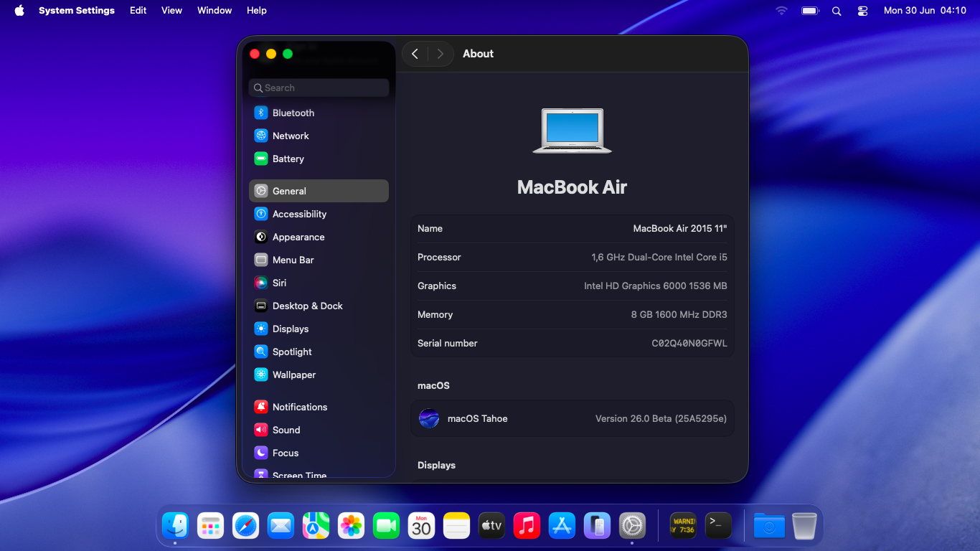Open the Displays settings pane
The image size is (980, 551).
319,329
